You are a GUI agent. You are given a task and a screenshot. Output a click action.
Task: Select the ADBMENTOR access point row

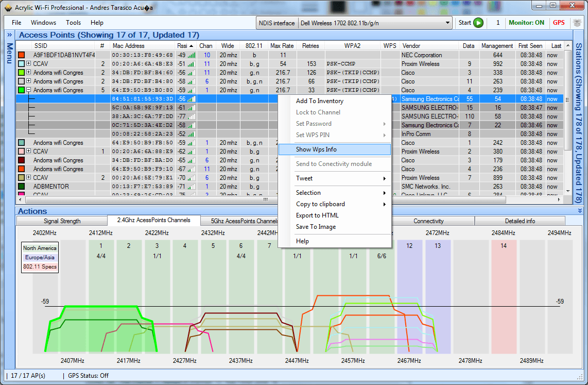point(289,187)
